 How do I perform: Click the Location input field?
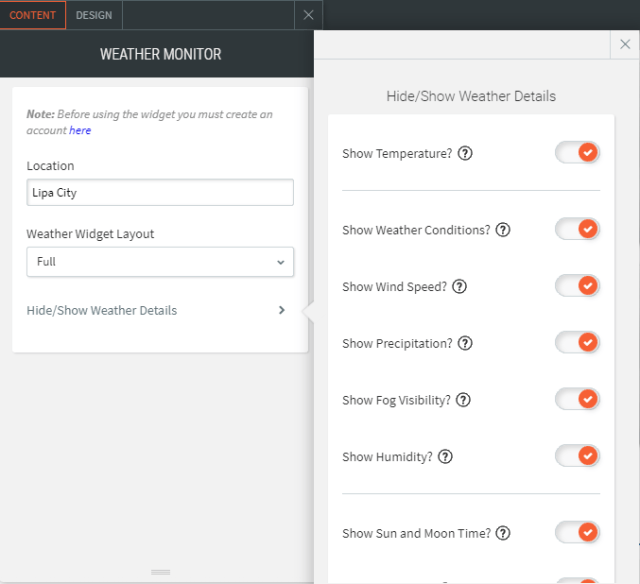click(x=160, y=193)
